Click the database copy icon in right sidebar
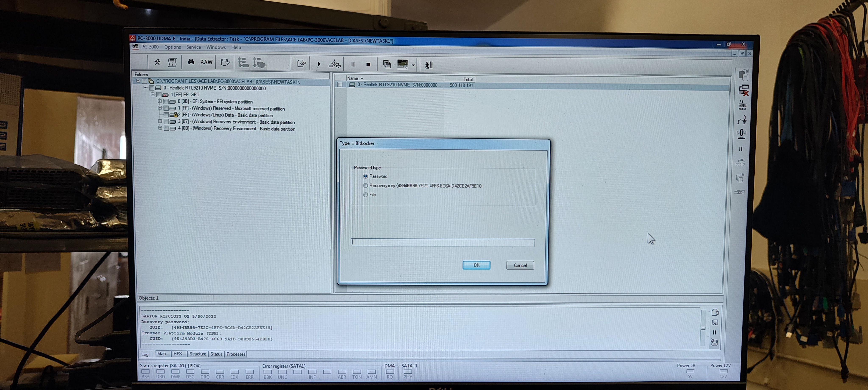The width and height of the screenshot is (868, 390). click(743, 75)
